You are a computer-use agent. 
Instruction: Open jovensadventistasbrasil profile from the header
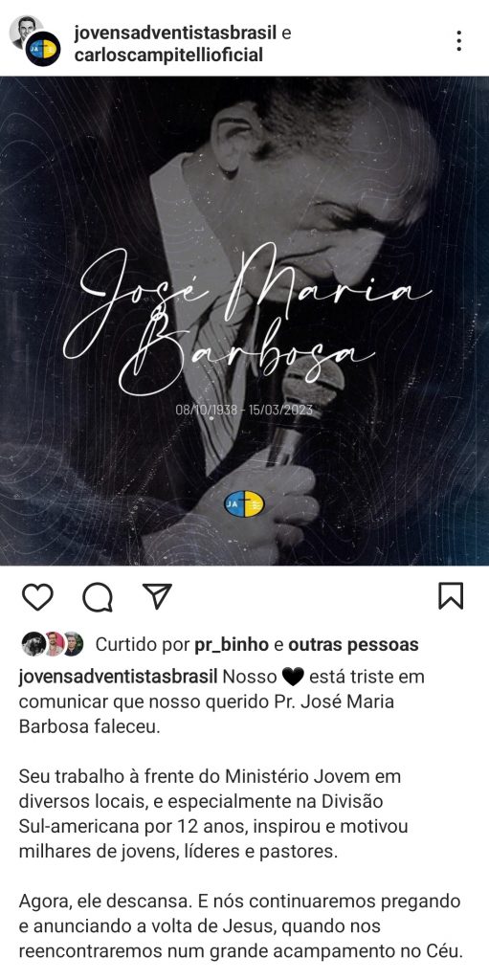tap(176, 33)
